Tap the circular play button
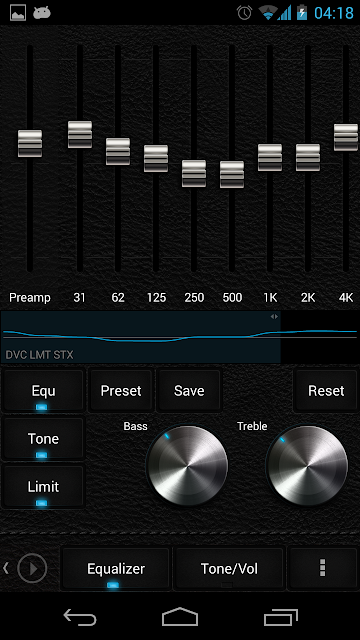 [32, 568]
